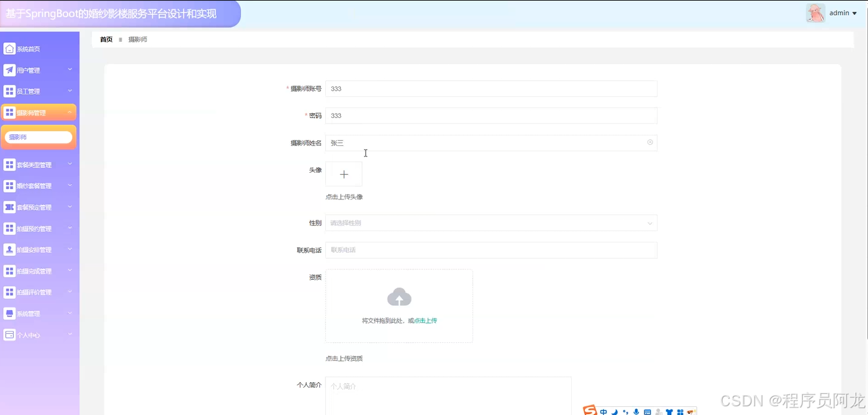This screenshot has height=415, width=868.
Task: Click the grid icon beside 拍摄评价管理
Action: [x=9, y=292]
